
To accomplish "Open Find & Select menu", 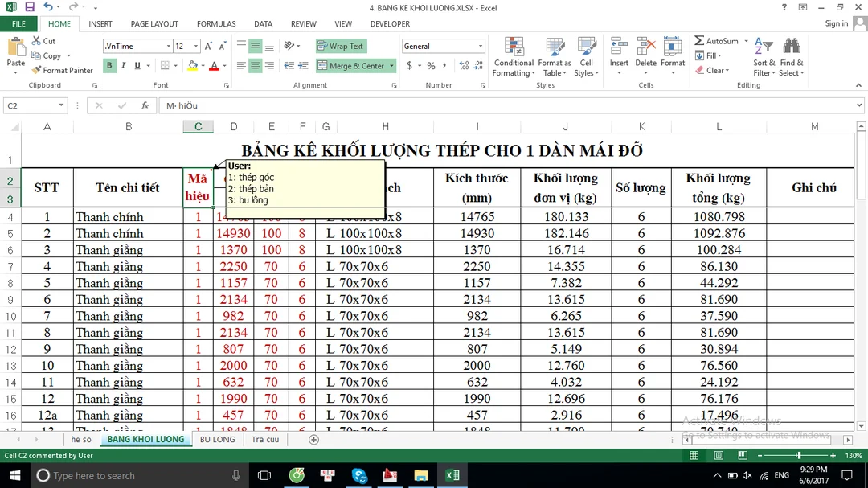I will click(x=791, y=56).
